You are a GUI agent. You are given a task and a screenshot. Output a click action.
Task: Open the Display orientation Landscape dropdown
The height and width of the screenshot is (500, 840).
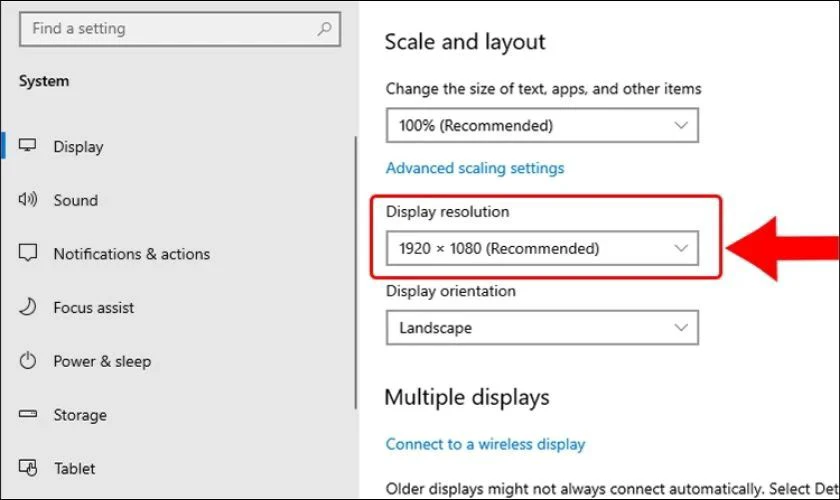[x=541, y=328]
